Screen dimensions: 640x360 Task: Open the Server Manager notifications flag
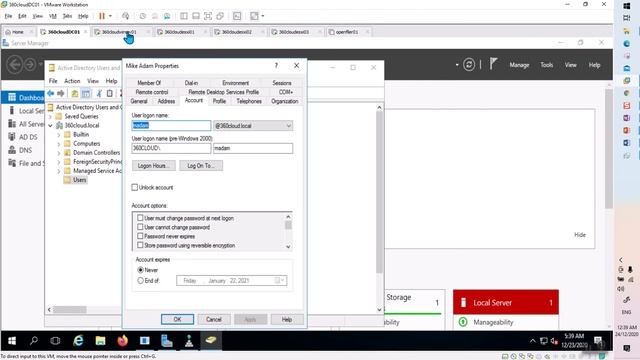tap(493, 64)
